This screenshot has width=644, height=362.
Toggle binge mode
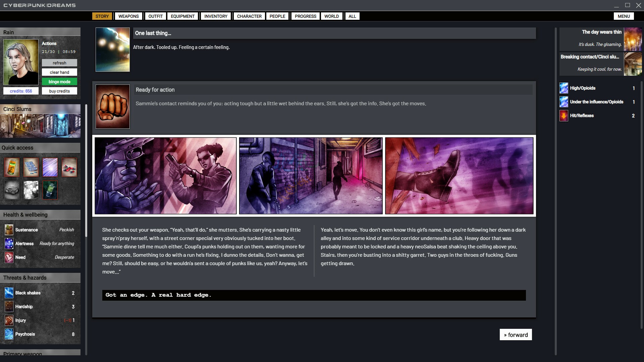(59, 82)
